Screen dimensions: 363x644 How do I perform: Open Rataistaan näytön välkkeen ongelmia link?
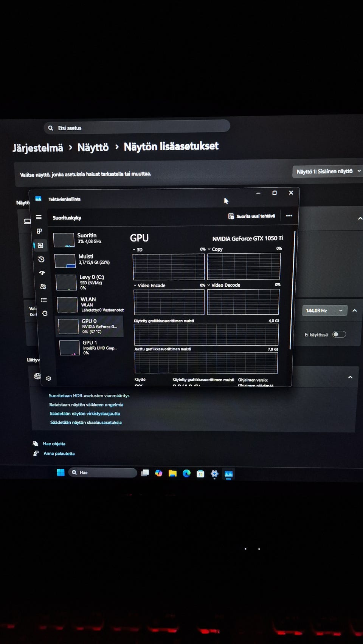coord(86,405)
